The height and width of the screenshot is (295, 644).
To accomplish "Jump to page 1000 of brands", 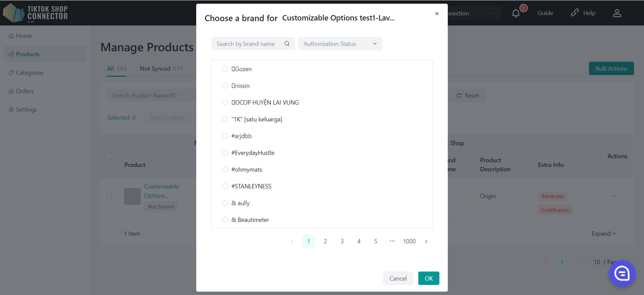I will pos(409,242).
